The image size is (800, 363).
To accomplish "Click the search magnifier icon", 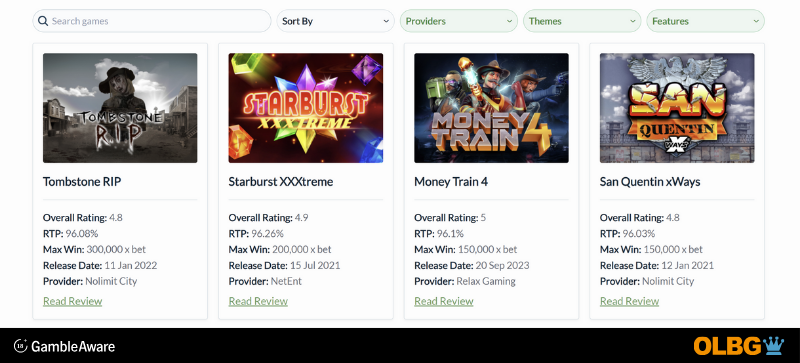I will pyautogui.click(x=43, y=21).
